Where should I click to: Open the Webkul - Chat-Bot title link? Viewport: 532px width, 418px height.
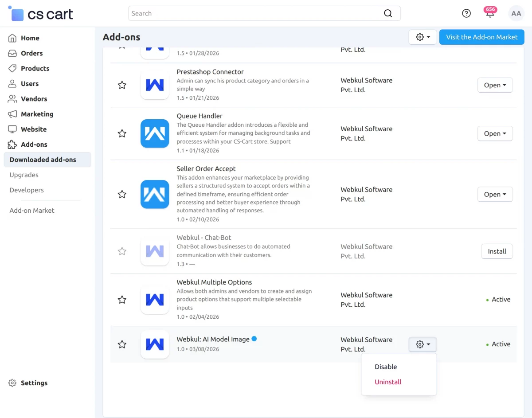pyautogui.click(x=204, y=238)
